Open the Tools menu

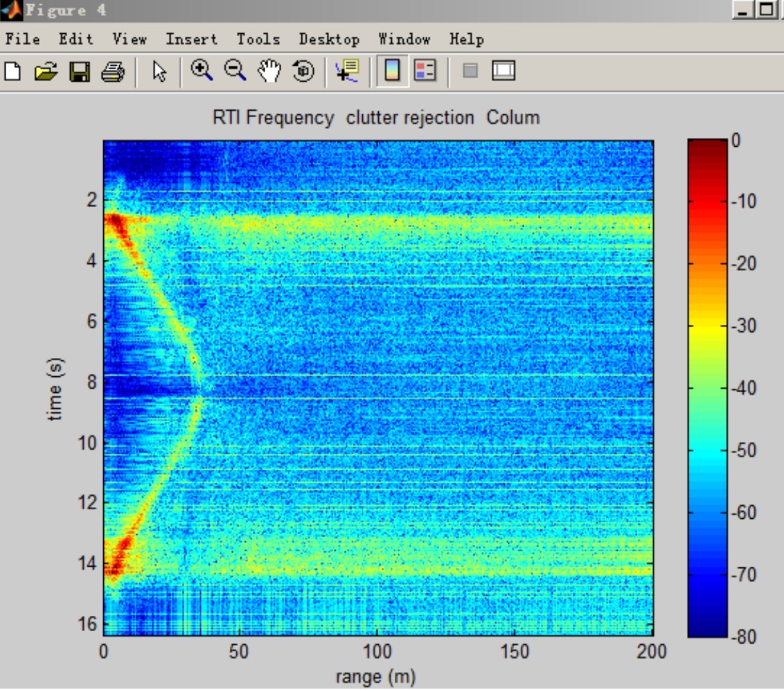[258, 39]
